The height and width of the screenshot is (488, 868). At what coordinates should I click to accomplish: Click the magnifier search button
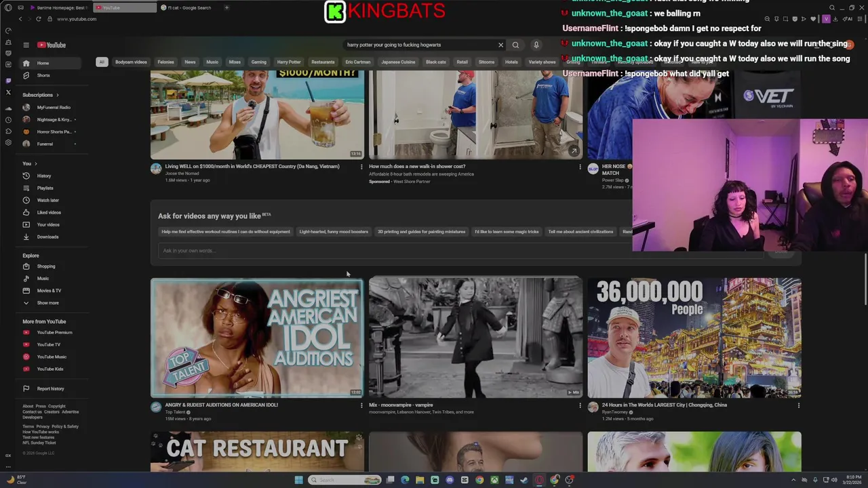pos(515,45)
